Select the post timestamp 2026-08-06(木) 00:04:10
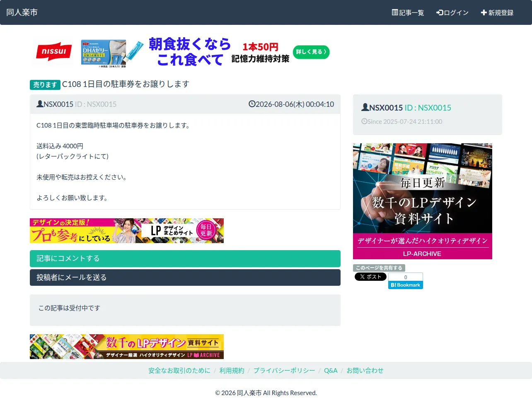Screen dimensions: 532x398 [295, 104]
